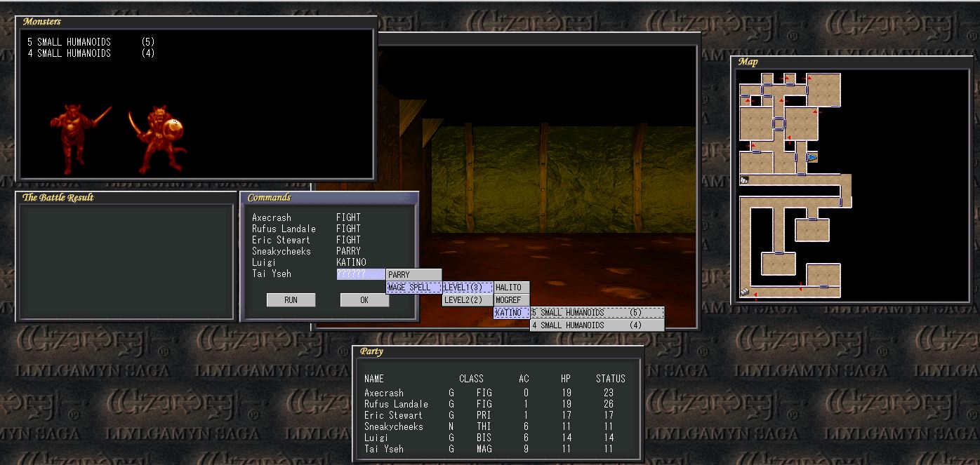Screen dimensions: 980x465
Task: Pick the MOGREF spell
Action: (512, 300)
